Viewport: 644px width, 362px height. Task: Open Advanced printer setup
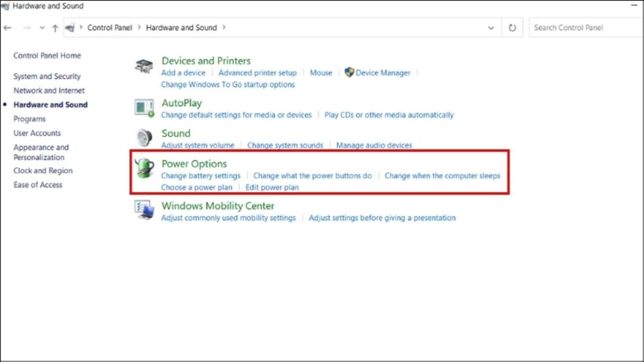coord(258,73)
